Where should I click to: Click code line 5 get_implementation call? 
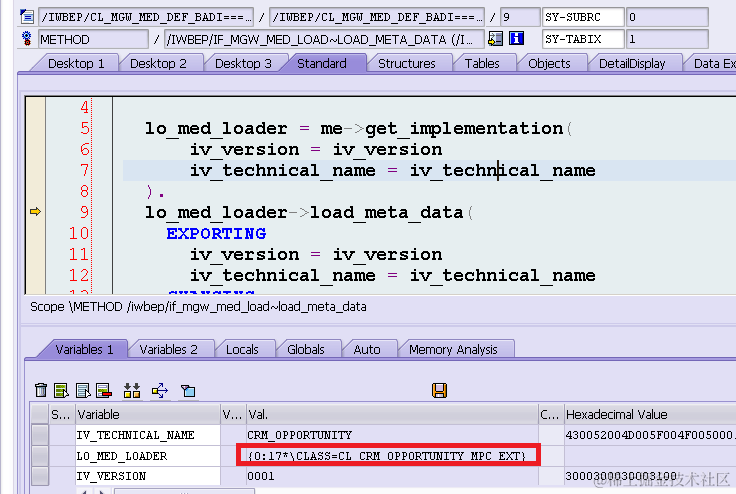(359, 128)
